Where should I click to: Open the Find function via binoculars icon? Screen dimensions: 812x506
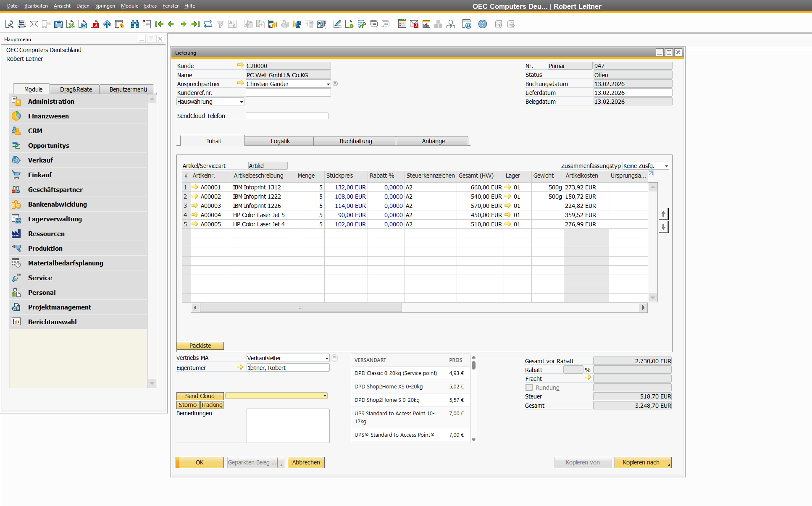[134, 24]
